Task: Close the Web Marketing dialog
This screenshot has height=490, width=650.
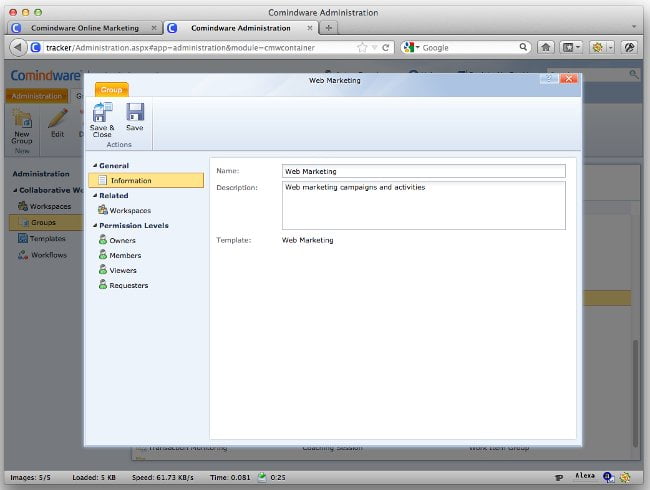Action: coord(569,78)
